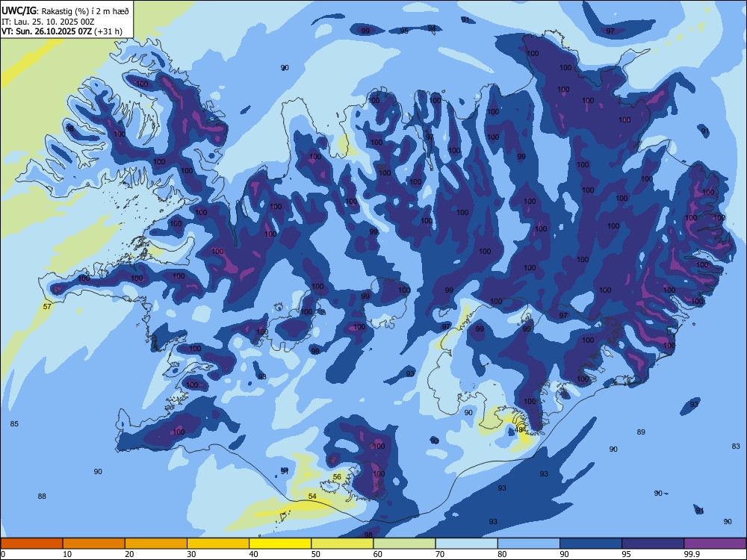The image size is (747, 560).
Task: Select the 30-40 golden legend swatch
Action: 218,544
